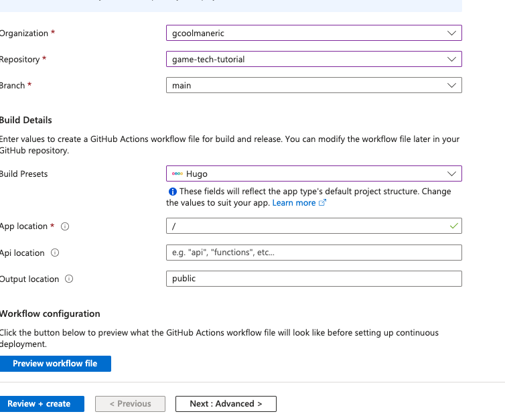Click the App location info icon
This screenshot has height=420, width=505.
click(65, 226)
